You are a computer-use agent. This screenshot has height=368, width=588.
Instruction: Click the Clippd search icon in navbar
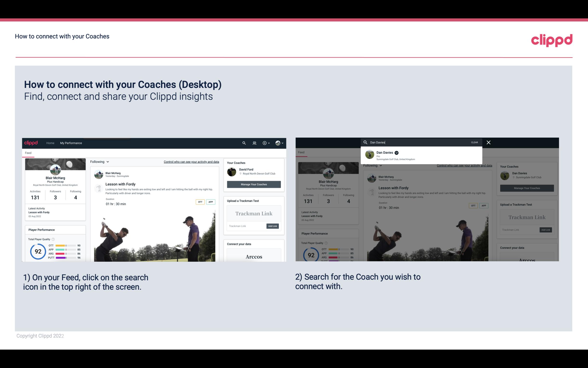(x=243, y=143)
